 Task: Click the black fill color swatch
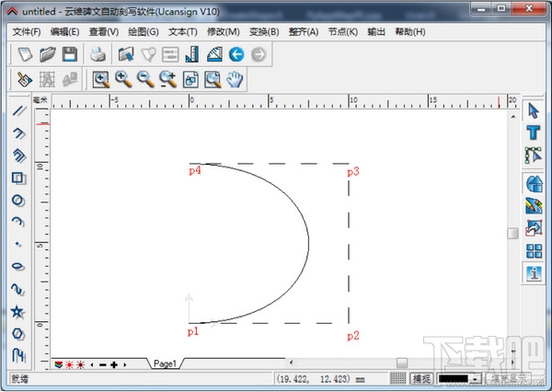(x=454, y=378)
